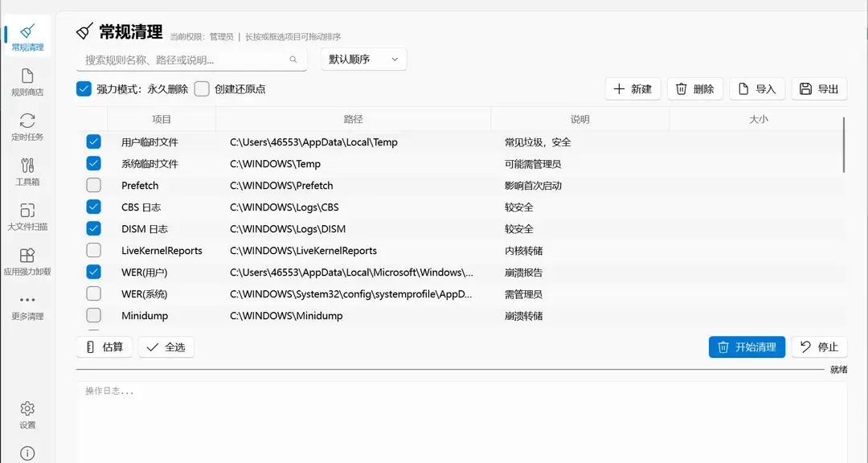Viewport: 868px width, 463px height.
Task: Open the 默认顺序 sort dropdown
Action: (x=364, y=59)
